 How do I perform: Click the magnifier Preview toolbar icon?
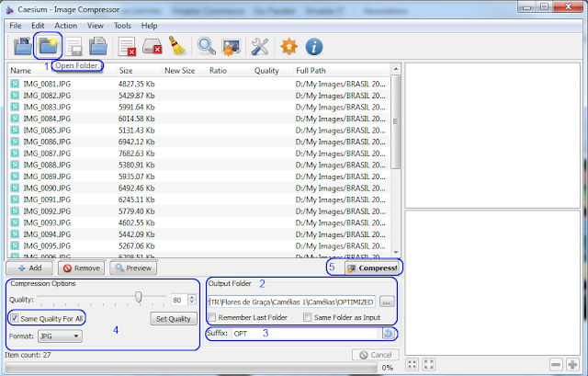point(206,47)
